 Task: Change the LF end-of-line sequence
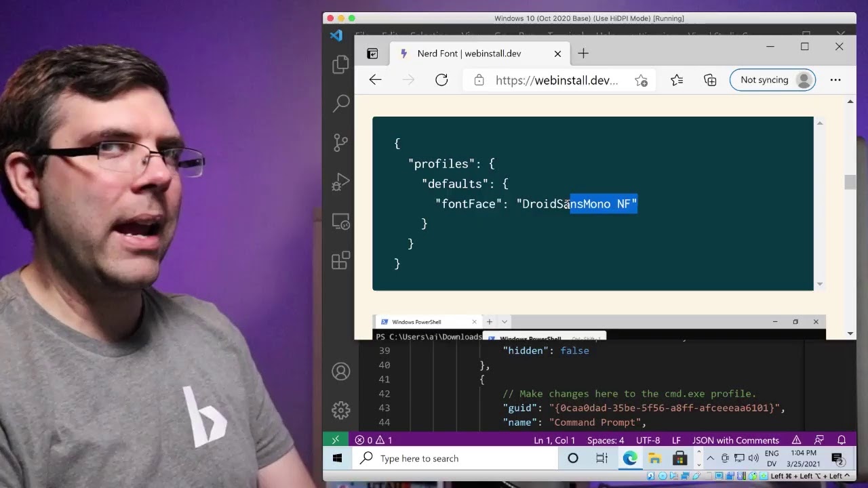click(x=676, y=440)
